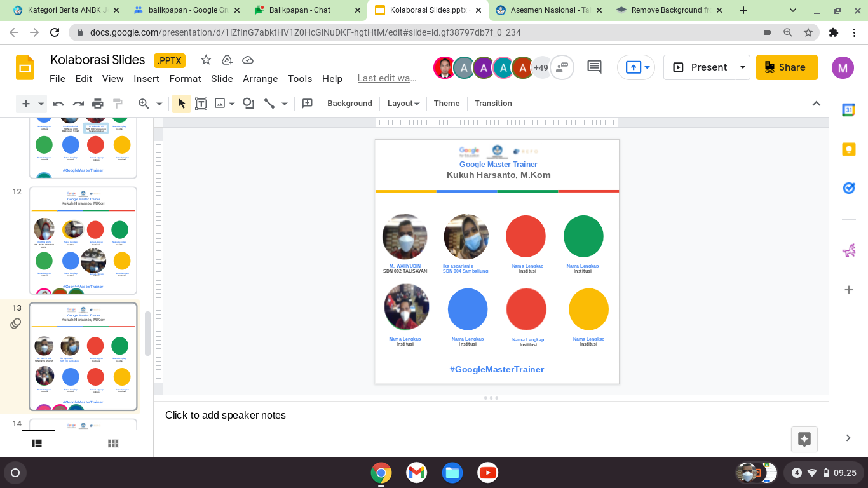Click the Print icon in toolbar
The width and height of the screenshot is (868, 488).
coord(97,104)
